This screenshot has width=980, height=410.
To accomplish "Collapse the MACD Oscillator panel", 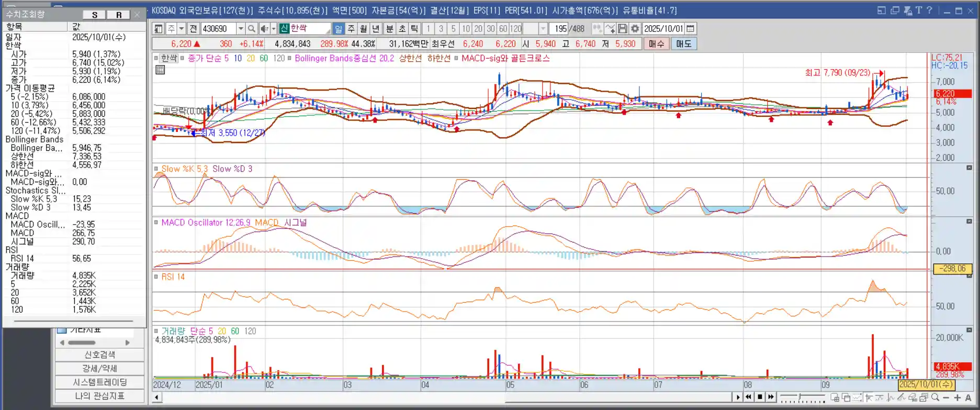I will (969, 221).
